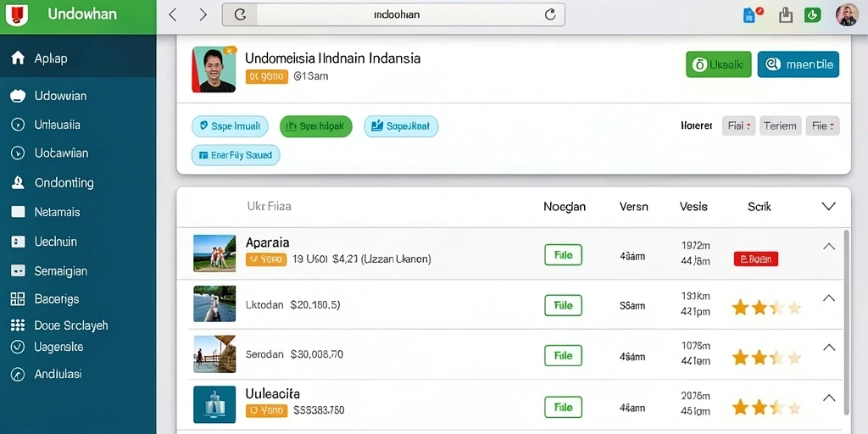The width and height of the screenshot is (868, 434).
Task: Select the green Spe hilpak chip
Action: [x=316, y=126]
